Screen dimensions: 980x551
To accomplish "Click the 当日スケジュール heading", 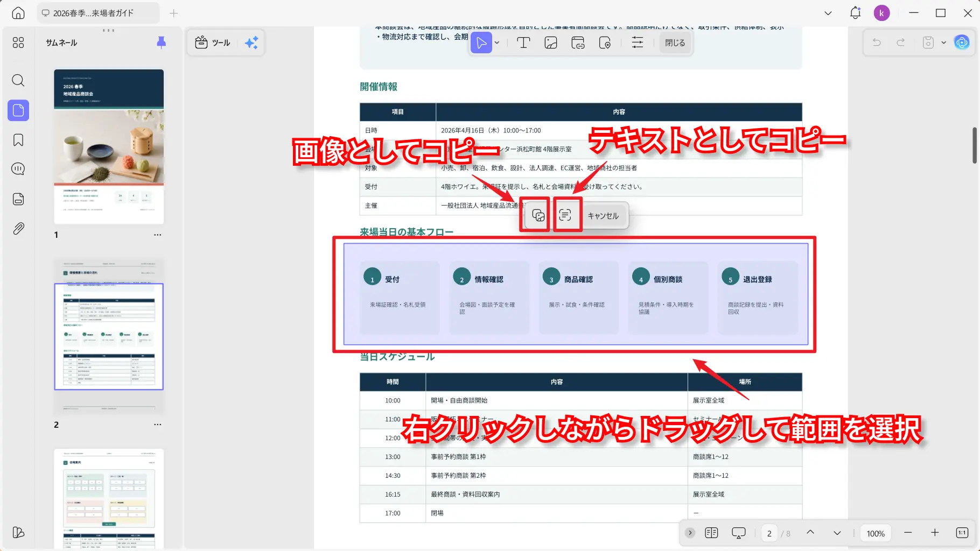I will click(x=397, y=357).
